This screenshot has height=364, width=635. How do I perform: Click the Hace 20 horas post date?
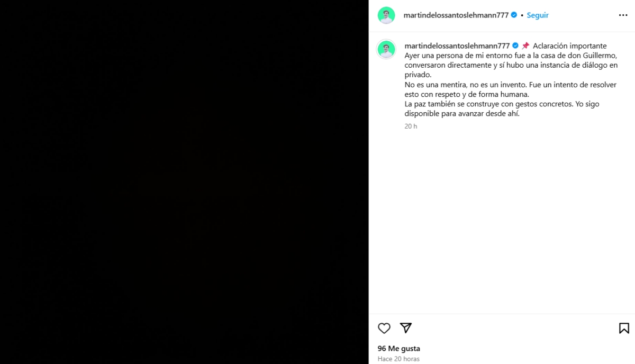point(398,359)
